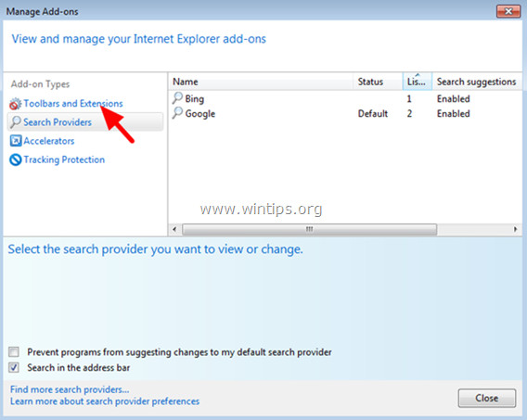Click the Close button
This screenshot has height=420, width=527.
click(x=487, y=398)
